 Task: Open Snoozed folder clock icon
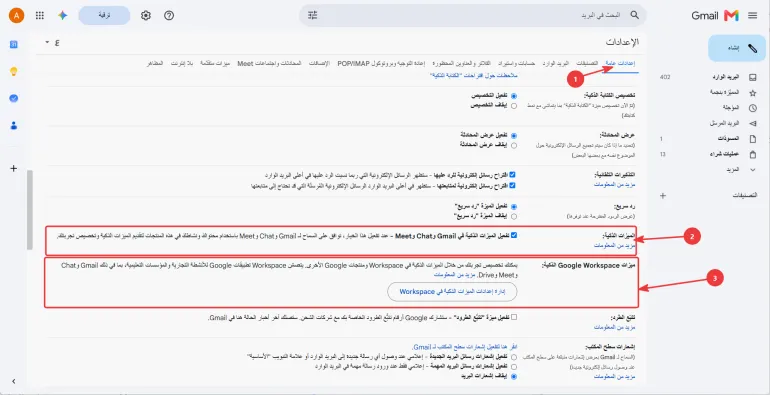752,108
